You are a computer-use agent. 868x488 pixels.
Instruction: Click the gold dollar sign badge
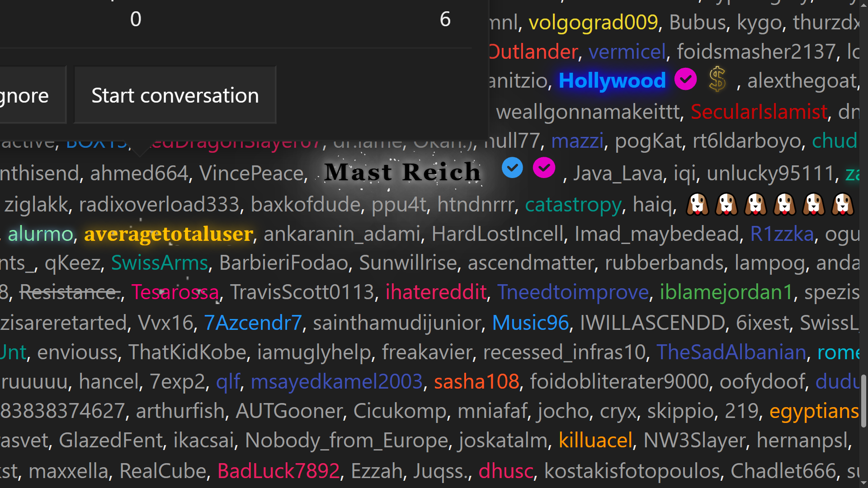(x=717, y=79)
